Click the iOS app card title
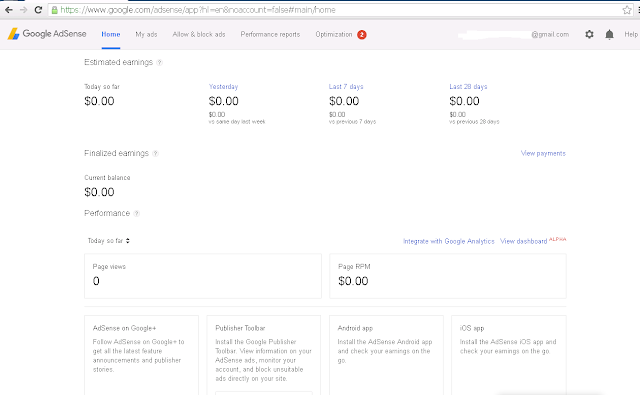 coord(472,328)
